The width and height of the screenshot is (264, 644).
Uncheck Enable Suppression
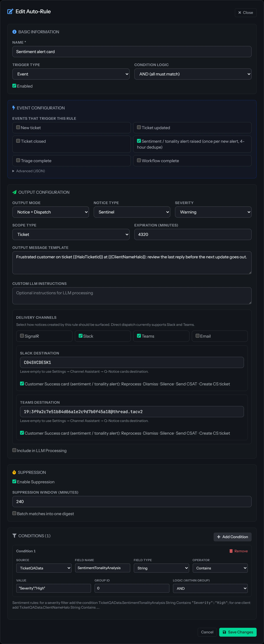point(14,482)
